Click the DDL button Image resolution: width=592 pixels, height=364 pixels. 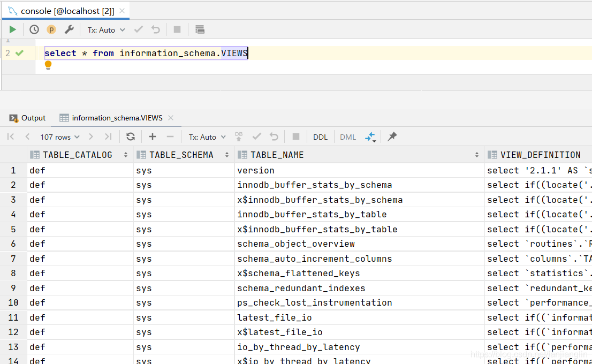tap(320, 137)
